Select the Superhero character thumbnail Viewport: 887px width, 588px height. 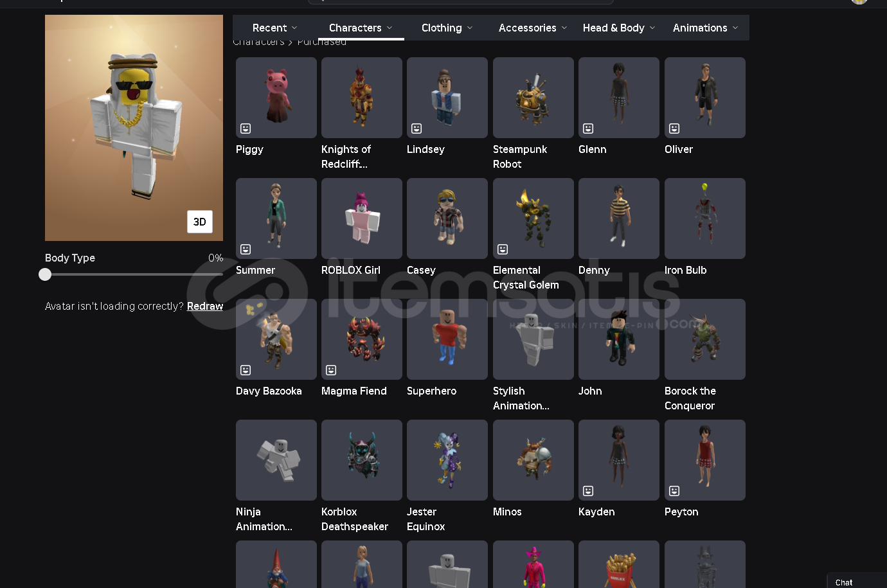(x=447, y=339)
